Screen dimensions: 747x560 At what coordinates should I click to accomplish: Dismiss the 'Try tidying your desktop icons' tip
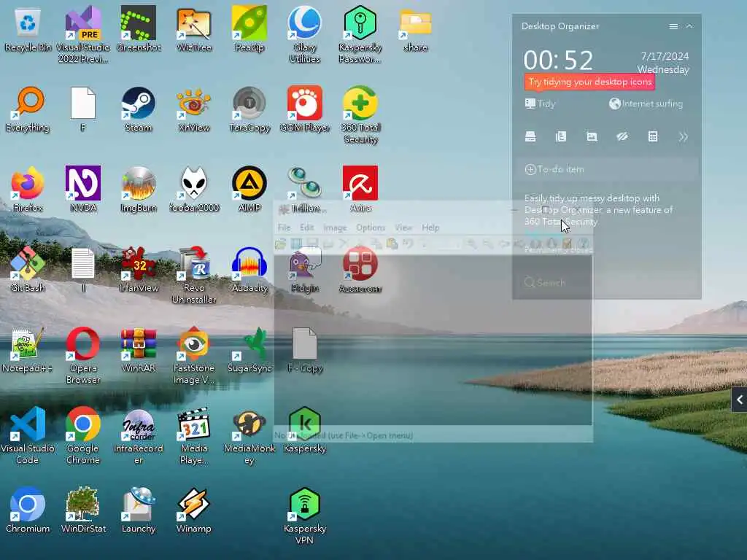tap(589, 82)
